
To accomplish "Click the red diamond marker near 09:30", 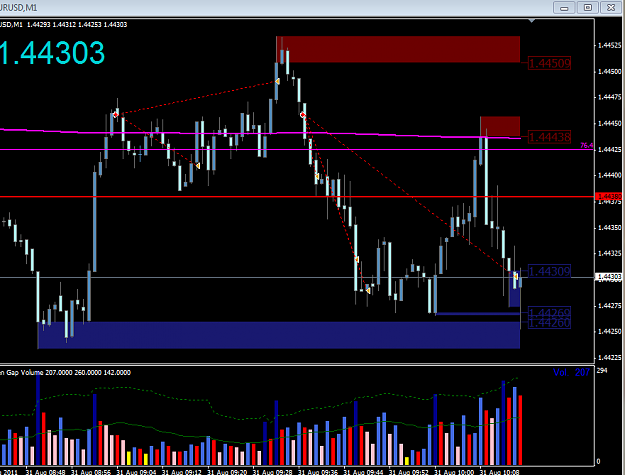I will pos(303,115).
